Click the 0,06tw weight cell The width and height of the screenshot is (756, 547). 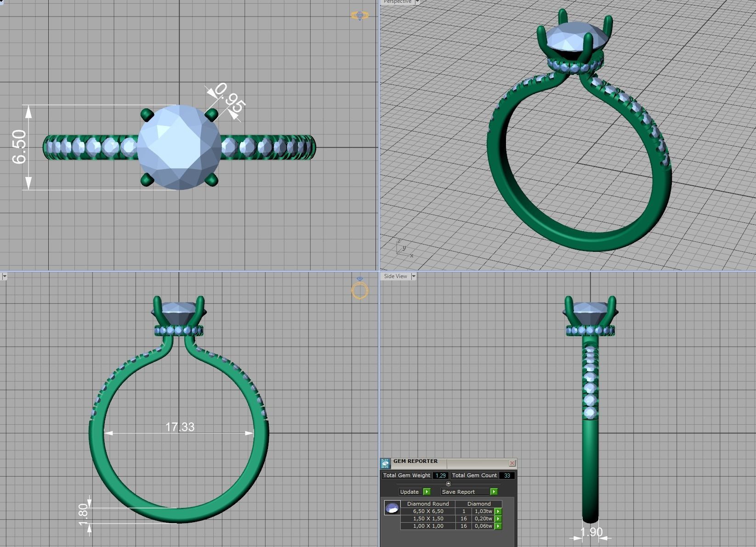[x=483, y=526]
